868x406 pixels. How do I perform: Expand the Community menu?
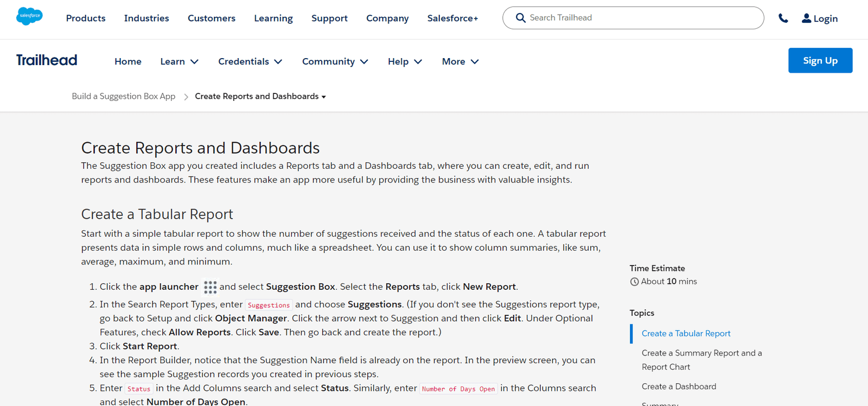tap(335, 62)
